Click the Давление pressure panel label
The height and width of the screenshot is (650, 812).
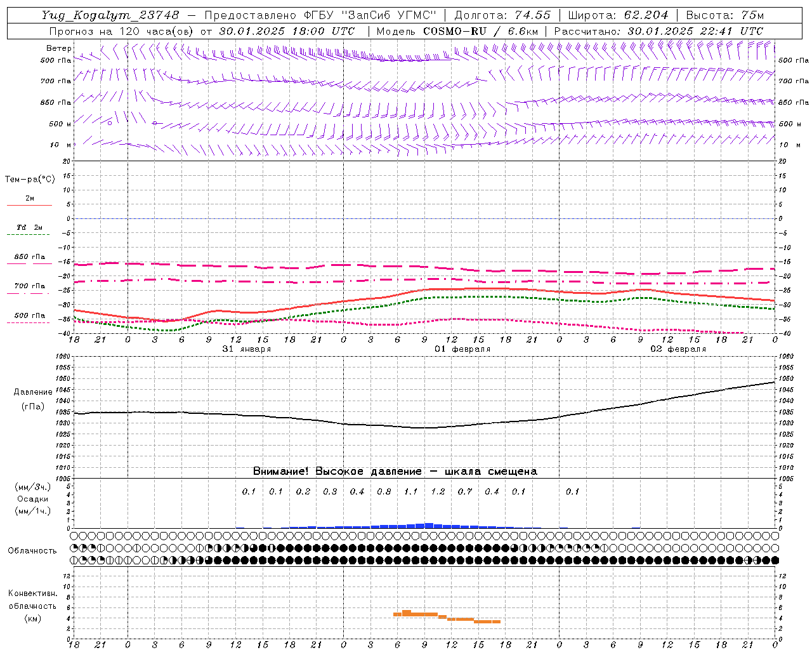[x=33, y=392]
